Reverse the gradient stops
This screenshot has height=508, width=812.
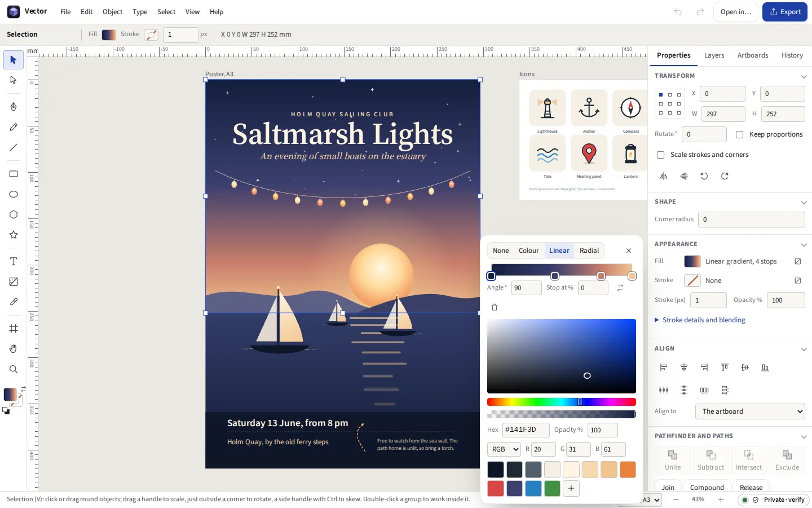click(620, 288)
